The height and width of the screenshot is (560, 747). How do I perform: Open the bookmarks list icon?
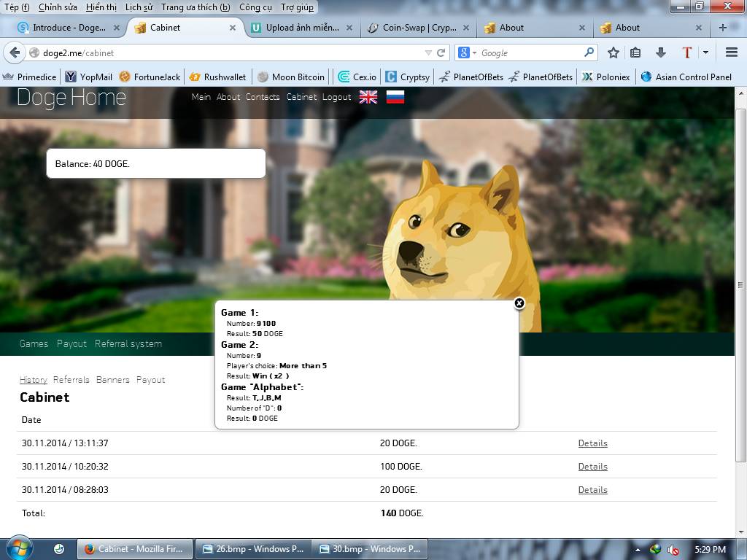[635, 52]
